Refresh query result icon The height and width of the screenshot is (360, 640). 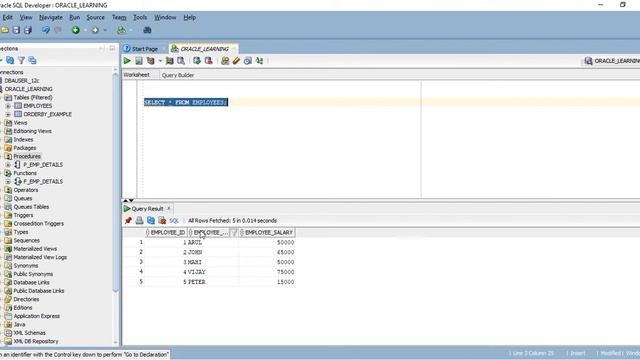151,220
